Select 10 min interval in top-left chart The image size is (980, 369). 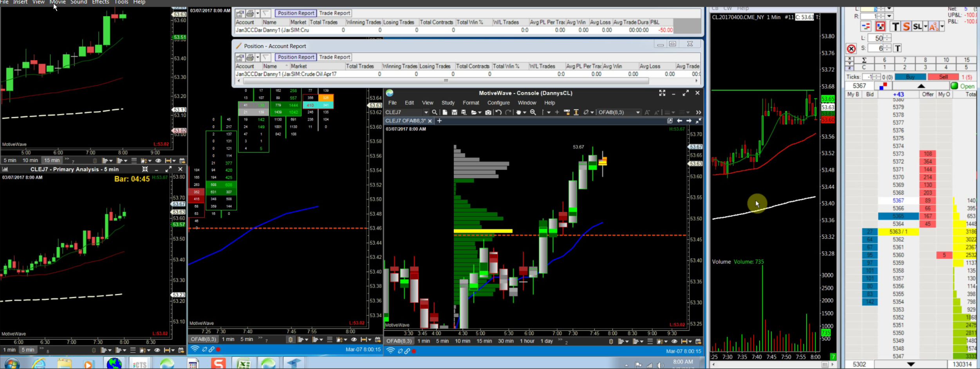pyautogui.click(x=30, y=160)
